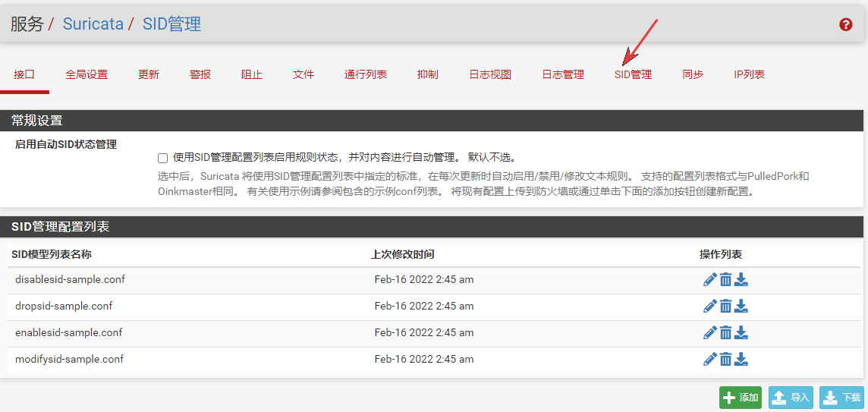
Task: Click the green 添加 button
Action: click(x=740, y=398)
